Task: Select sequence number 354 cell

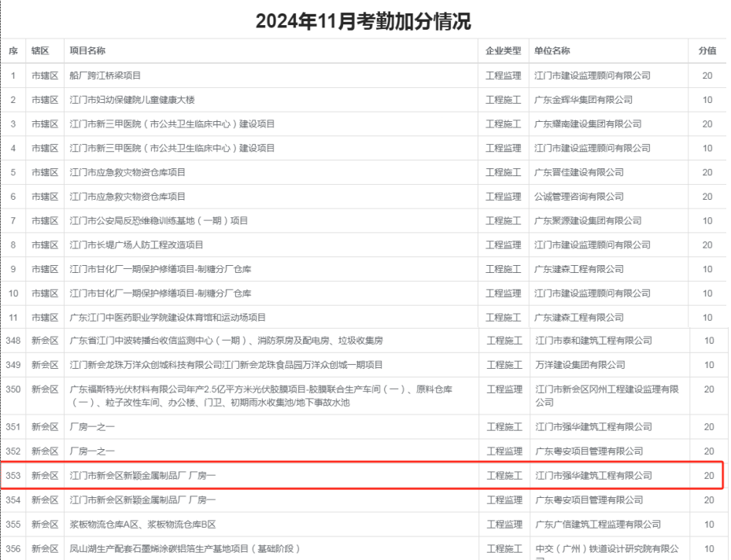Action: click(13, 500)
